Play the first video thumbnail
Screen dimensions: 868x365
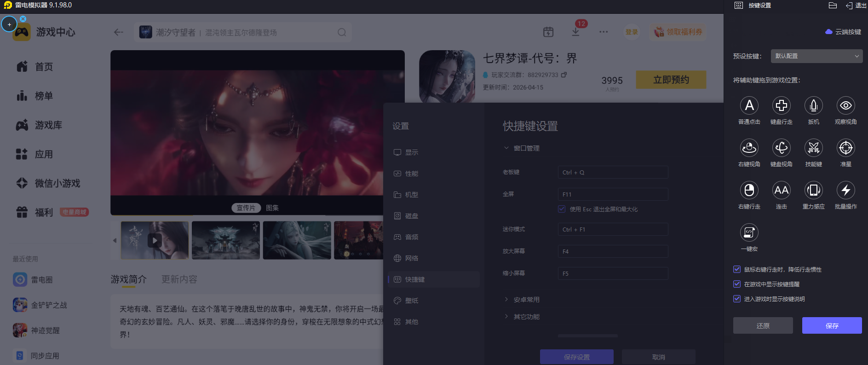[155, 240]
